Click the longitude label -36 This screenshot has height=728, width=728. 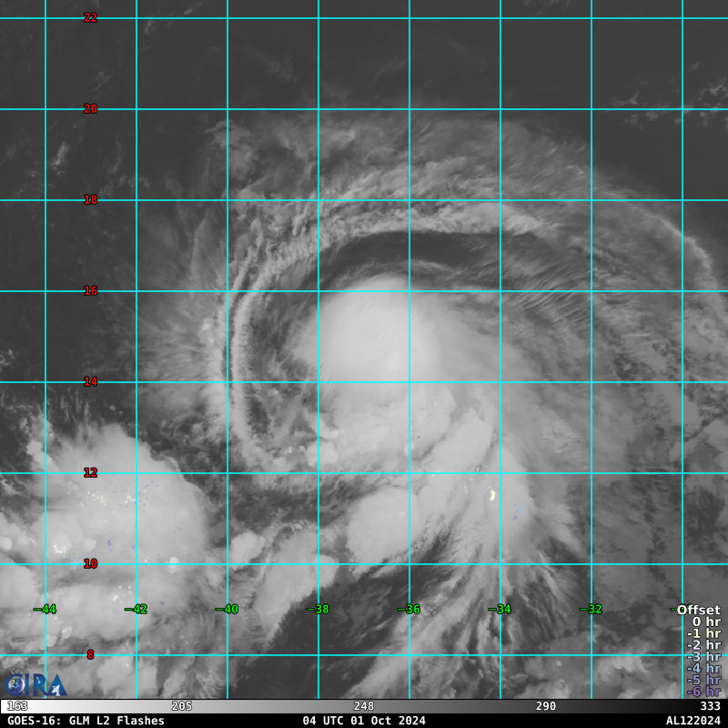(409, 609)
